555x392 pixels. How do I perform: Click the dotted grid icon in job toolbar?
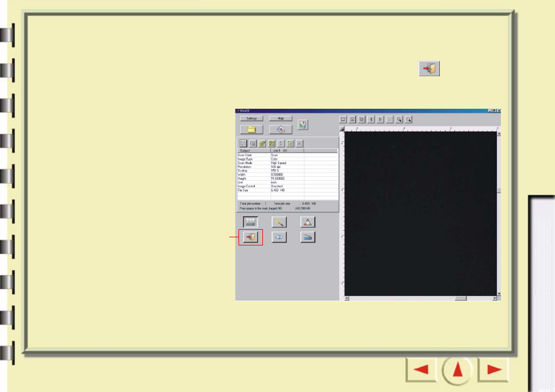click(243, 143)
